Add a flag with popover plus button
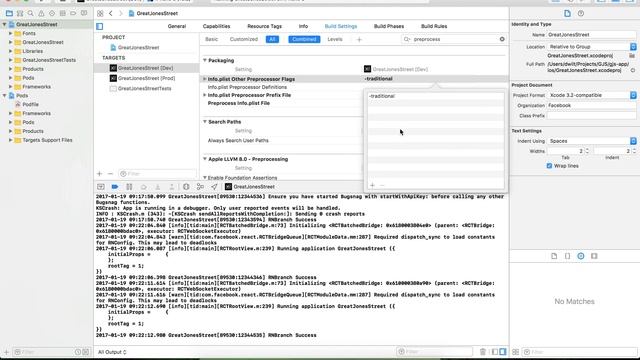 [372, 185]
